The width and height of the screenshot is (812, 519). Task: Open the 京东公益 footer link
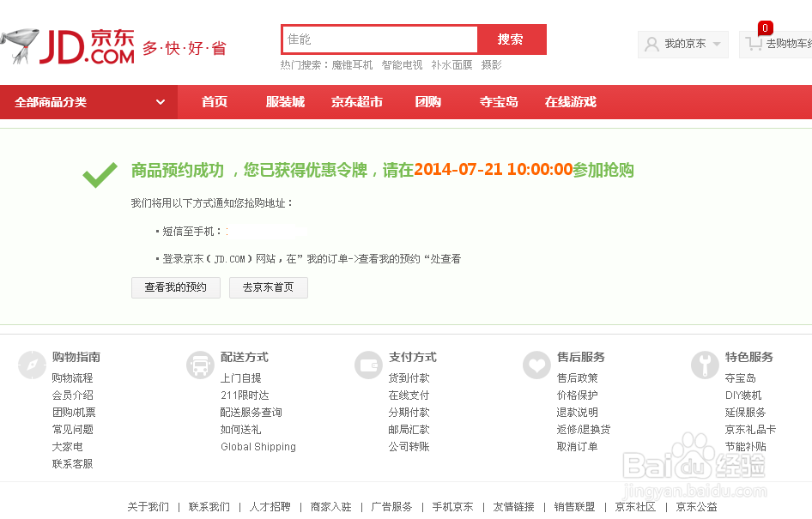pos(696,507)
